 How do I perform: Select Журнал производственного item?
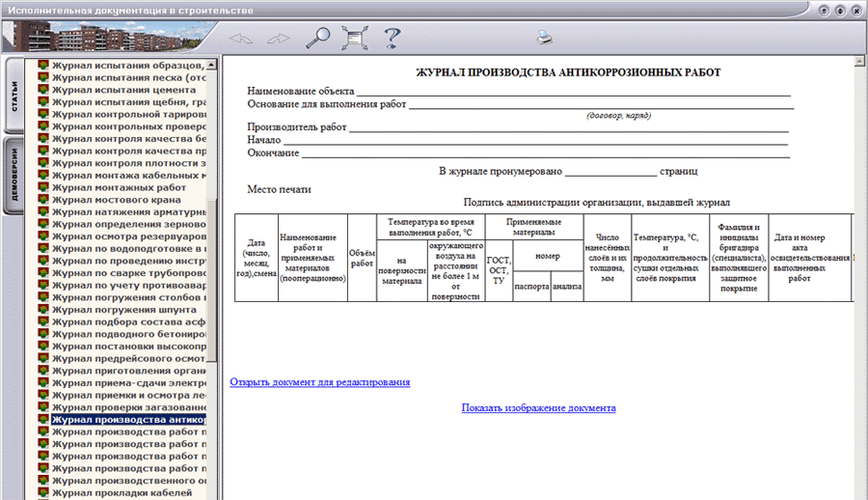128,480
